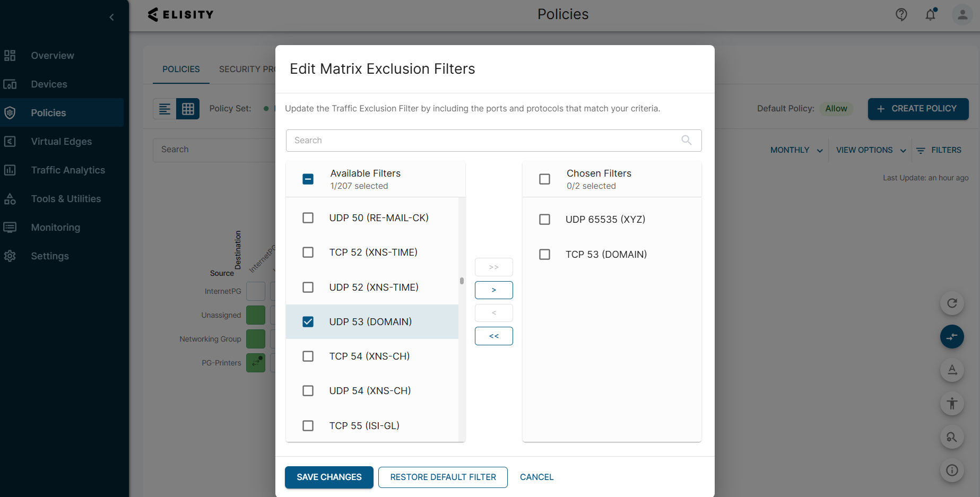Image resolution: width=980 pixels, height=497 pixels.
Task: Click the help question mark icon
Action: click(x=901, y=14)
